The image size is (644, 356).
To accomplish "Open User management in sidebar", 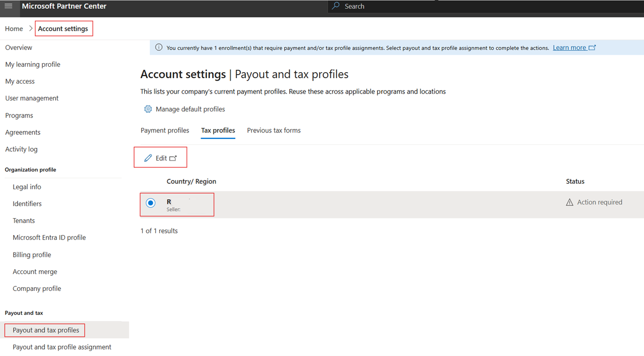I will 32,98.
